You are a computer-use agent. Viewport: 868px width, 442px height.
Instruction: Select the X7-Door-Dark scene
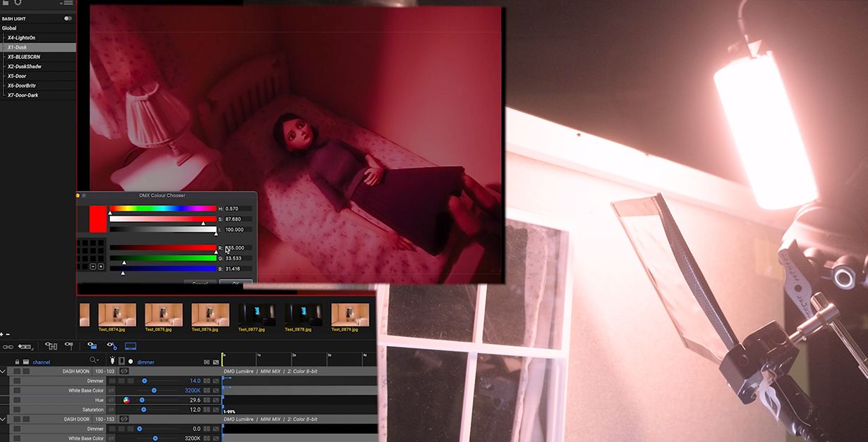coord(23,94)
